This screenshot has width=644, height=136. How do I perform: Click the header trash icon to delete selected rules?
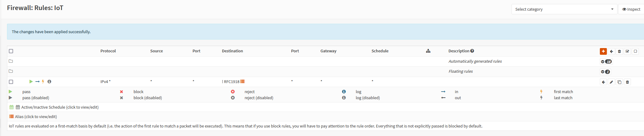tap(619, 51)
